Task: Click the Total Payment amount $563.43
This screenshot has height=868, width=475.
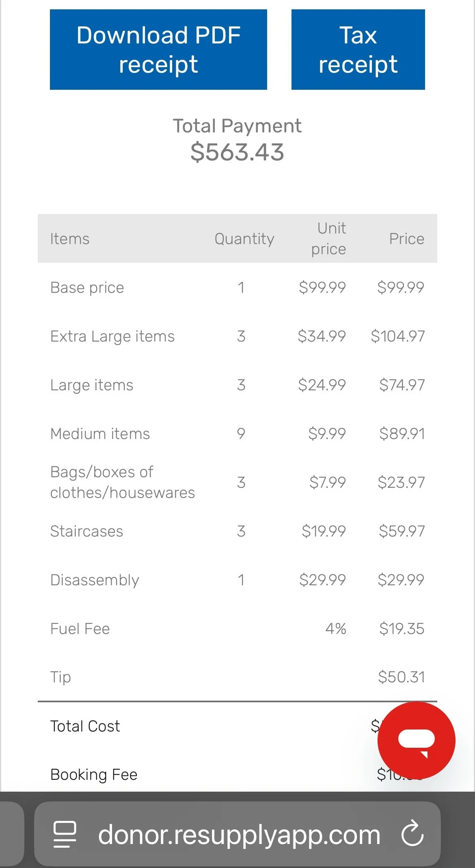Action: [x=237, y=152]
